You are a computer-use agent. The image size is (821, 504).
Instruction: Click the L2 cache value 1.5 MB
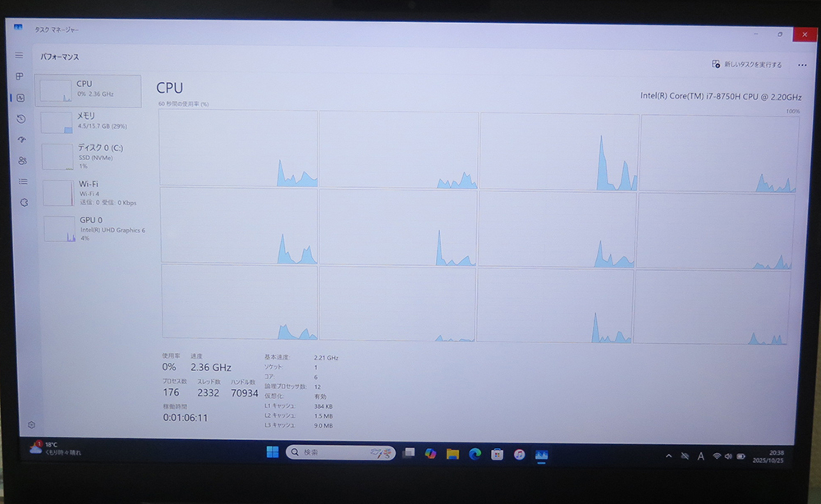pyautogui.click(x=323, y=416)
